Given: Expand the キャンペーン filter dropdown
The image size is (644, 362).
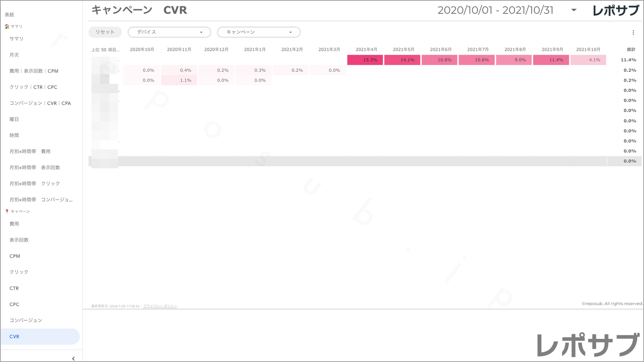Looking at the screenshot, I should point(258,32).
